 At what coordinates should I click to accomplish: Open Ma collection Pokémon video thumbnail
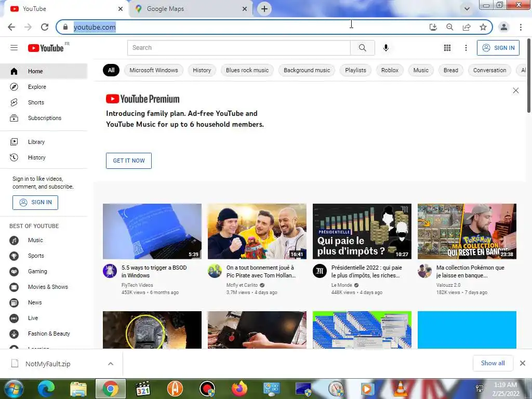point(467,231)
